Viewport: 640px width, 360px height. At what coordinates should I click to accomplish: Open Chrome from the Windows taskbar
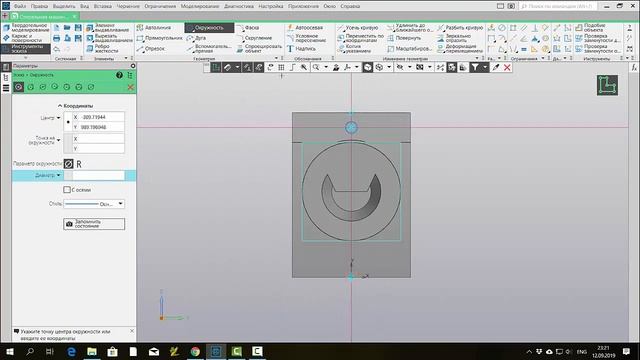click(195, 351)
